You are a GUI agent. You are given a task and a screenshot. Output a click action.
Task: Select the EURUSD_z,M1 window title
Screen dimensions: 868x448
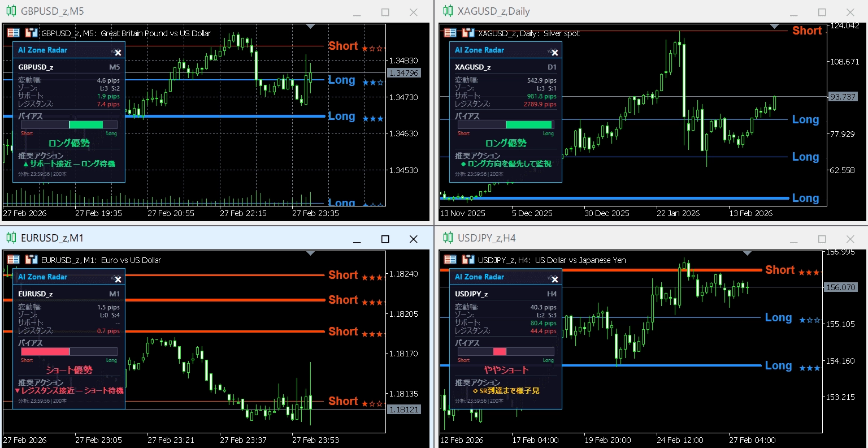52,238
